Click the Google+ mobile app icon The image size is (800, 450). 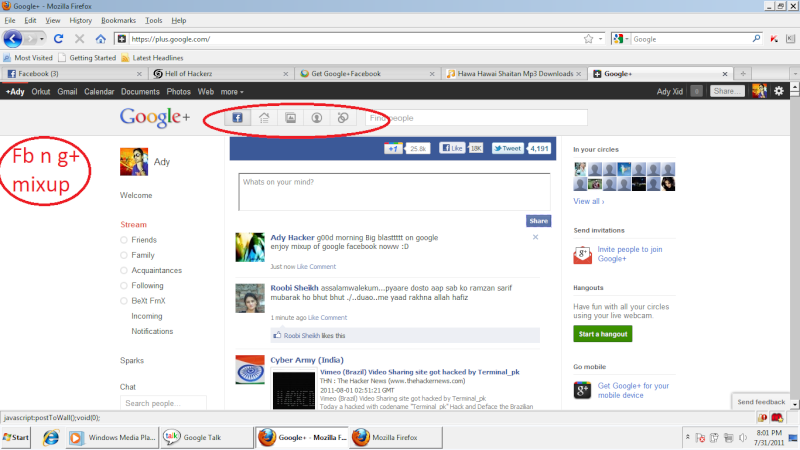click(582, 390)
